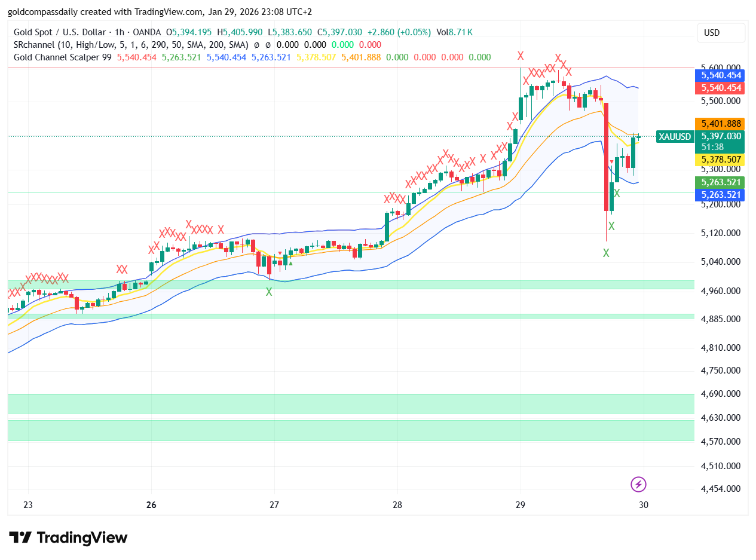
Task: Click the green current price label 5,397.030
Action: tap(721, 136)
